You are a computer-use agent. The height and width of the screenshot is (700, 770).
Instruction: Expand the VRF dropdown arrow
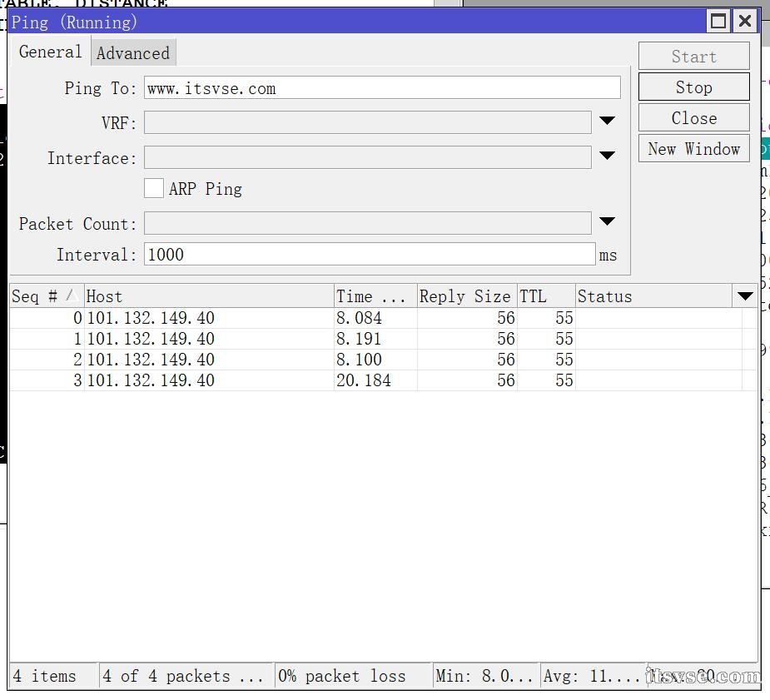tap(607, 122)
